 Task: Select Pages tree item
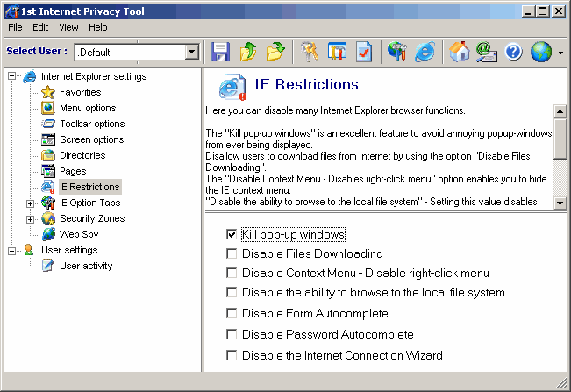73,171
